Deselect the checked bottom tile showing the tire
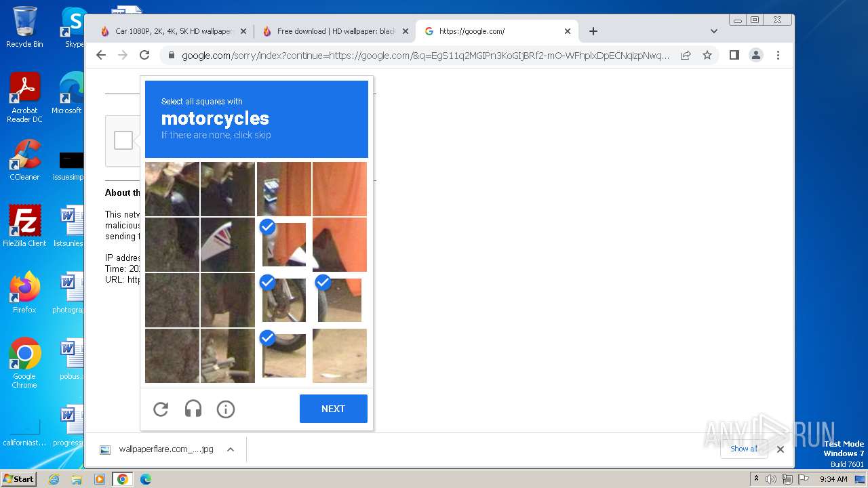 coord(284,356)
